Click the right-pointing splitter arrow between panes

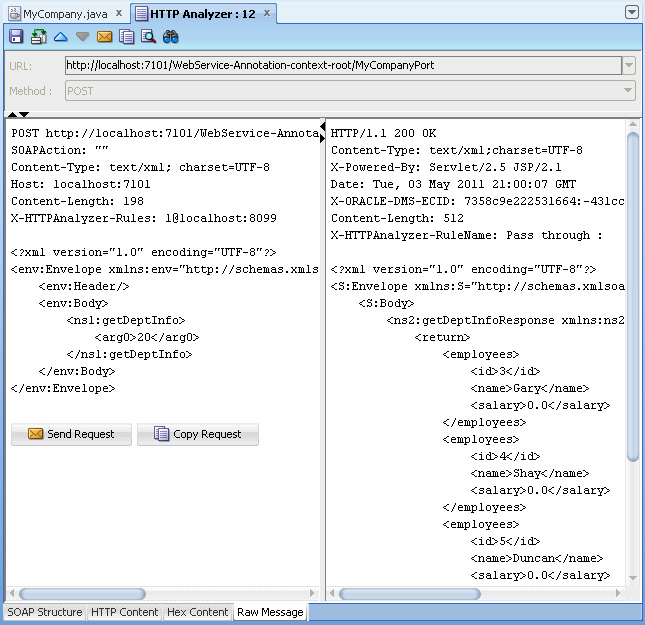click(322, 137)
